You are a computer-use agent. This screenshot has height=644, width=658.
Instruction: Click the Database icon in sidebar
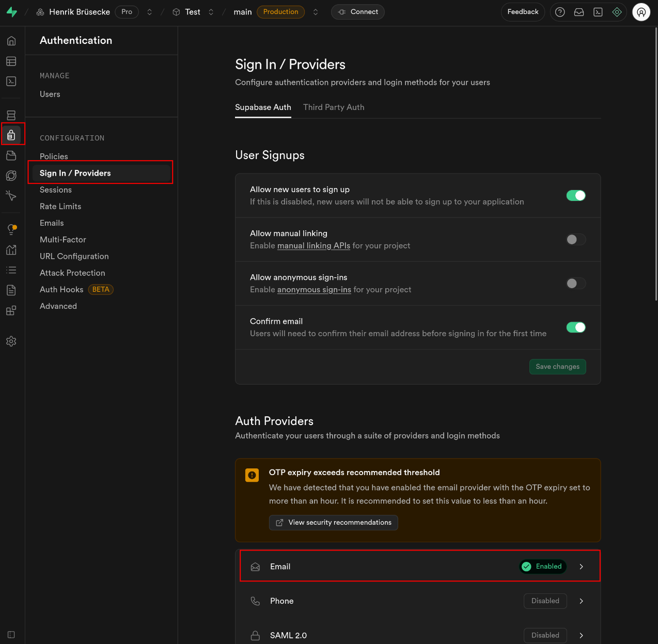pos(11,115)
